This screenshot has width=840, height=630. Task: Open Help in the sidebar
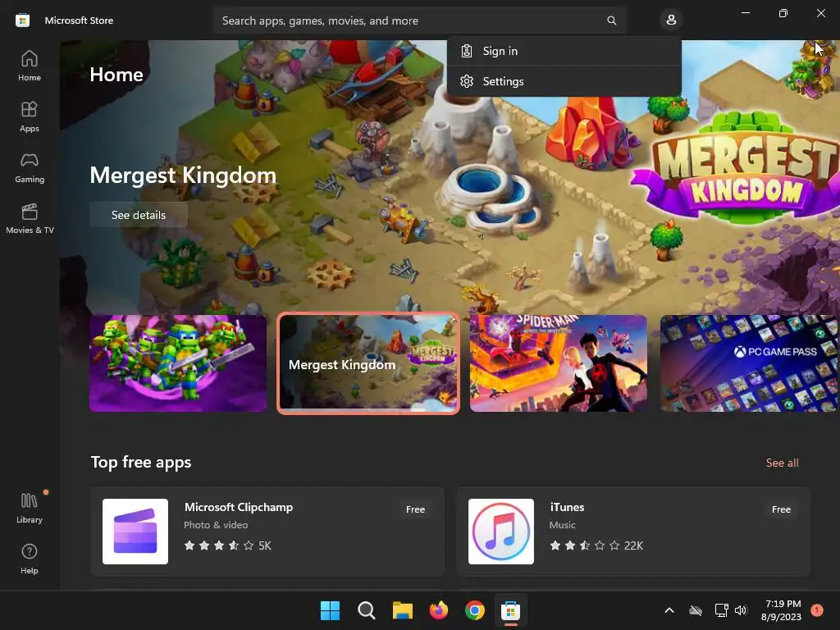coord(30,559)
